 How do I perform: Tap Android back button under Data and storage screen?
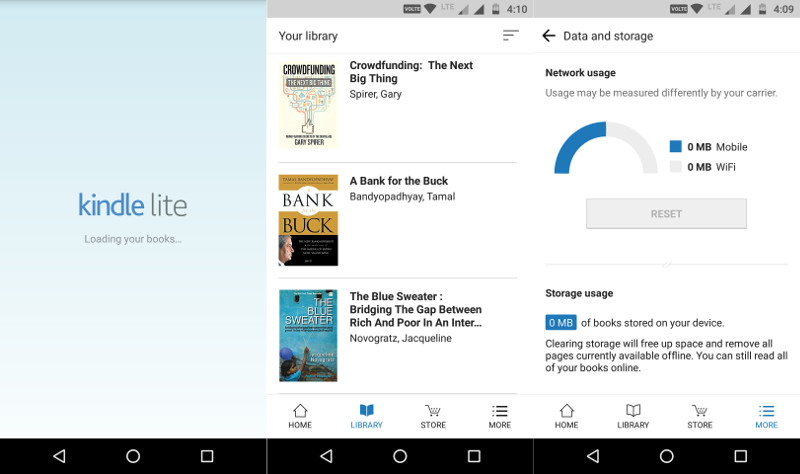[x=592, y=456]
